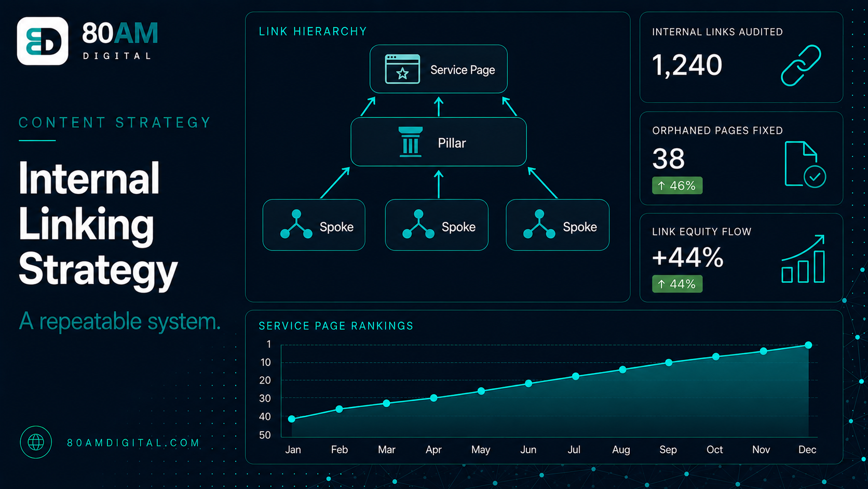Select the Dec data point on the chart
This screenshot has height=489, width=868.
click(x=808, y=345)
